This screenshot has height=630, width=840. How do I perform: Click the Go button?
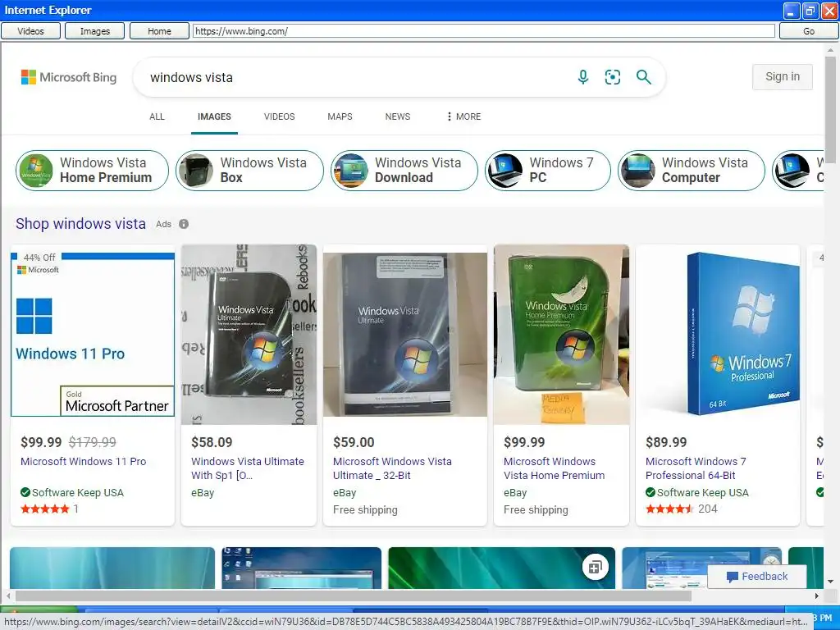808,31
